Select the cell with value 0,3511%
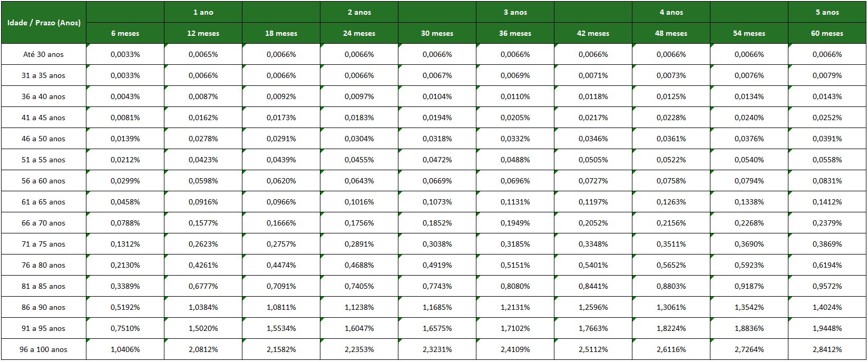The image size is (868, 362). [x=671, y=244]
